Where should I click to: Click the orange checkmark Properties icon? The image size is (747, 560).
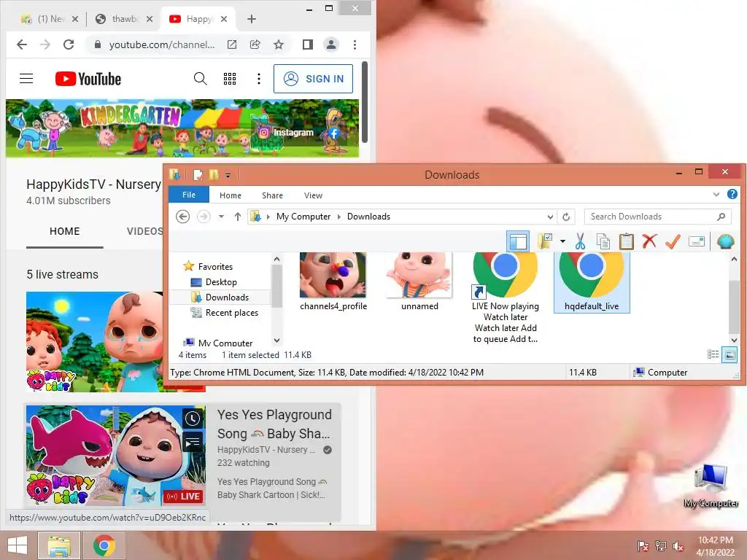pyautogui.click(x=673, y=241)
